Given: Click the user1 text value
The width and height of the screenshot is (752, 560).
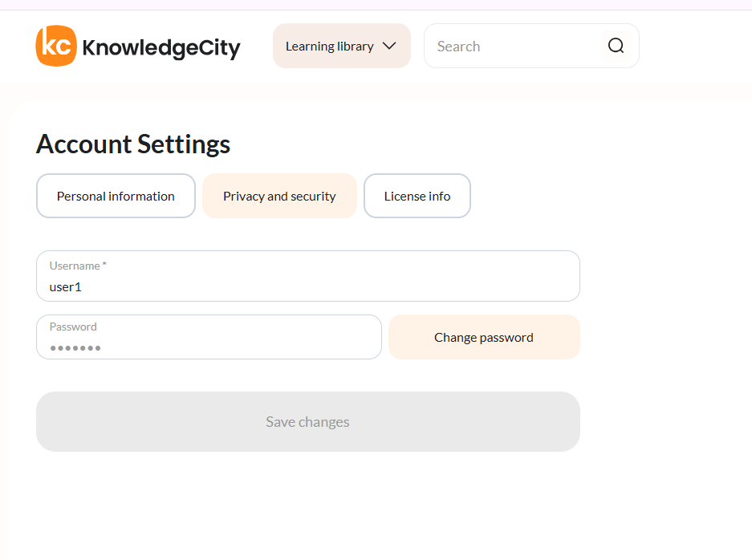Looking at the screenshot, I should point(66,287).
